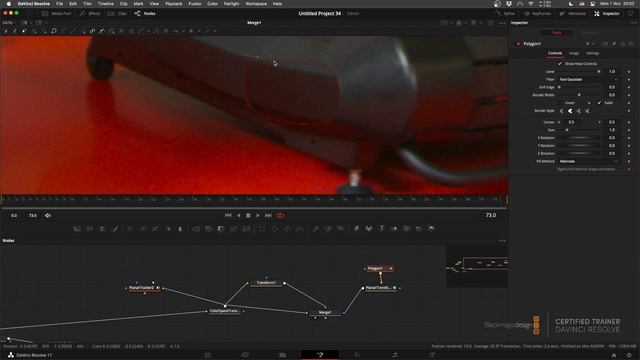640x360 pixels.
Task: Toggle the Inspector panel button
Action: [x=607, y=13]
